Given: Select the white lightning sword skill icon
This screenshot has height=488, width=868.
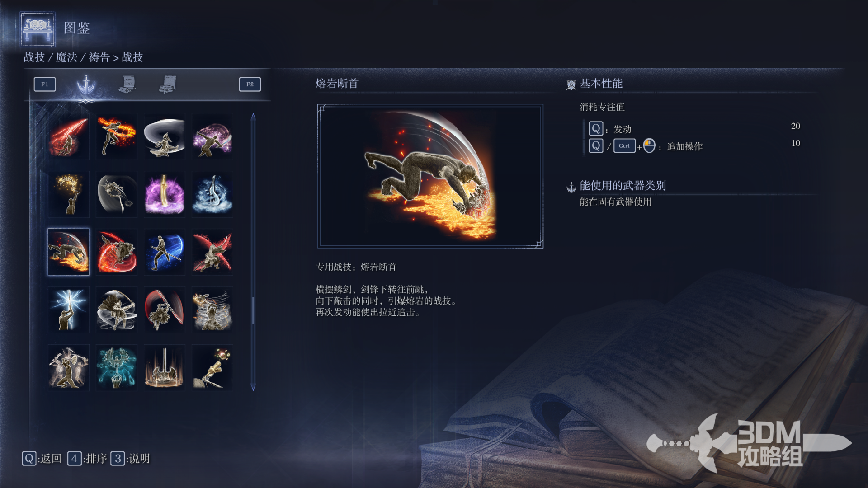Looking at the screenshot, I should [69, 310].
